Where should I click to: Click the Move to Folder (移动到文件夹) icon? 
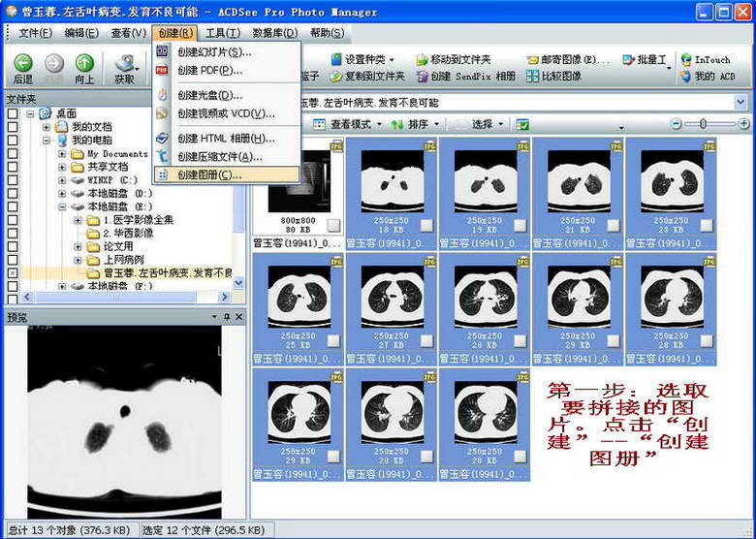click(x=422, y=60)
